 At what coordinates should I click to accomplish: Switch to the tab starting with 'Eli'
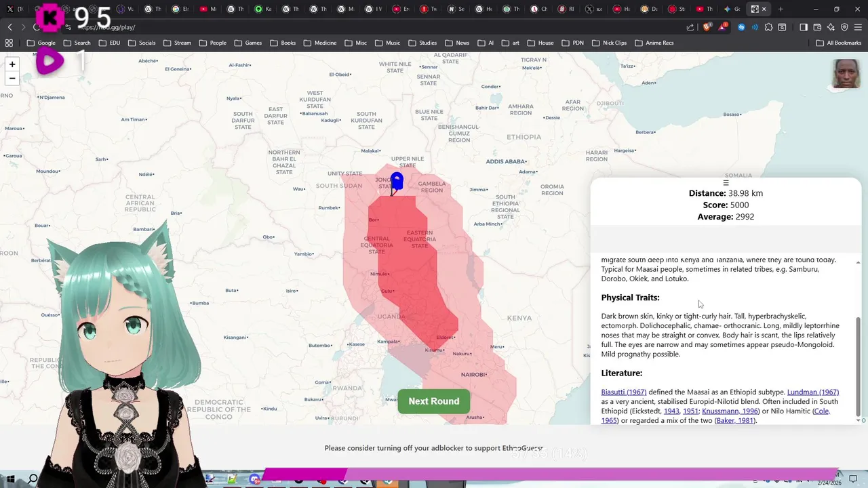coord(180,9)
